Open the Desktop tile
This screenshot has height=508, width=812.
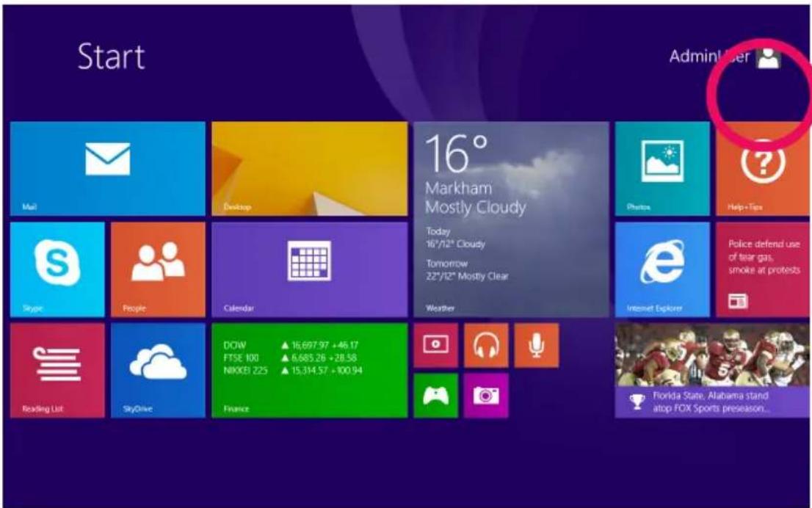[x=310, y=169]
